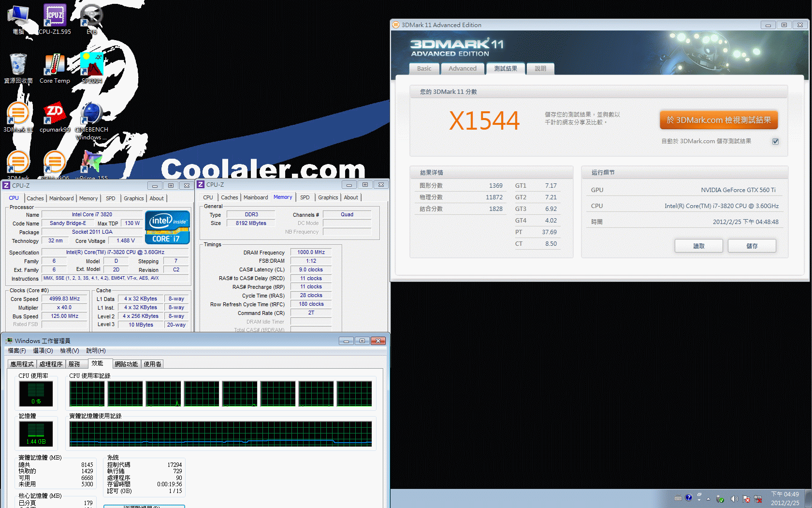This screenshot has height=508, width=812.
Task: Click the Safely Remove Hardware tray icon
Action: [720, 499]
